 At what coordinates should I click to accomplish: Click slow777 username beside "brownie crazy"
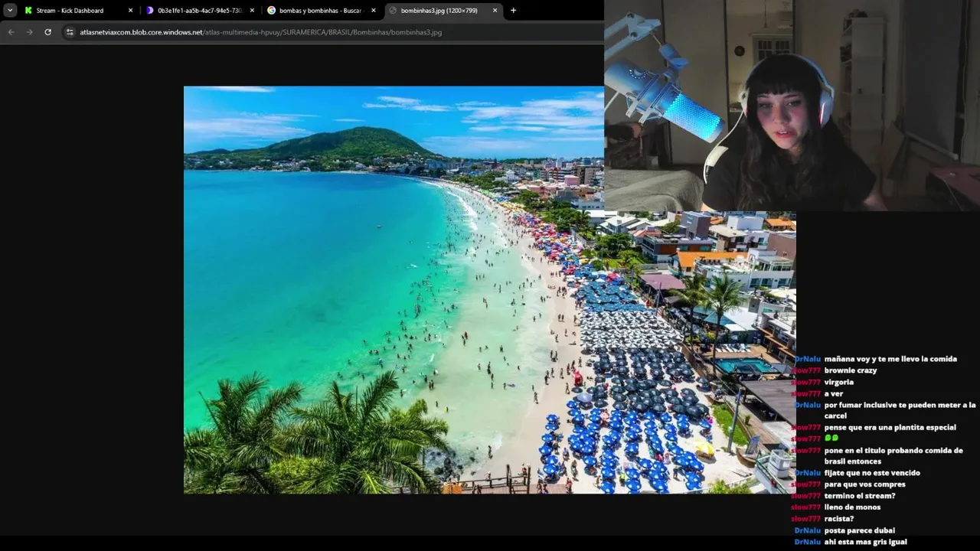pos(806,370)
